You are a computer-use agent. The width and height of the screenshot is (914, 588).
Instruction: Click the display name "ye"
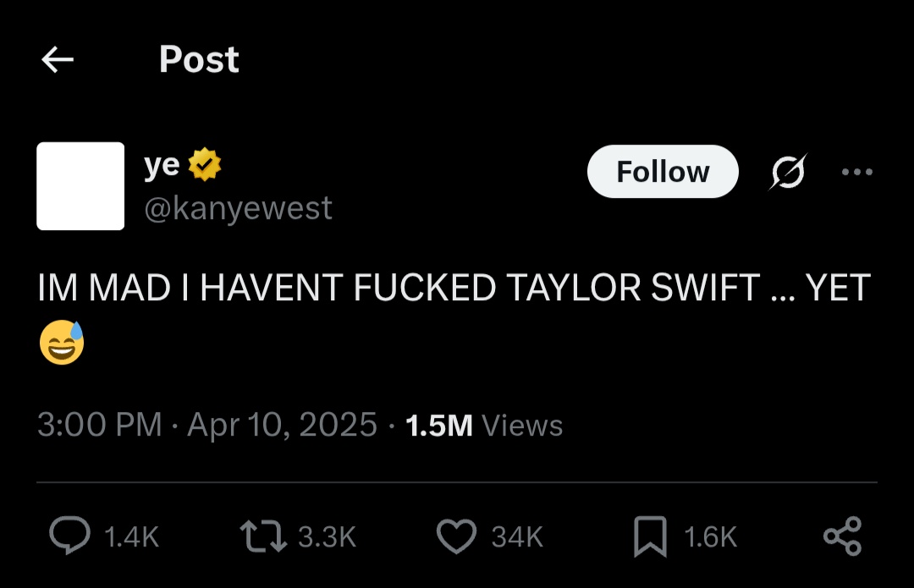[162, 165]
